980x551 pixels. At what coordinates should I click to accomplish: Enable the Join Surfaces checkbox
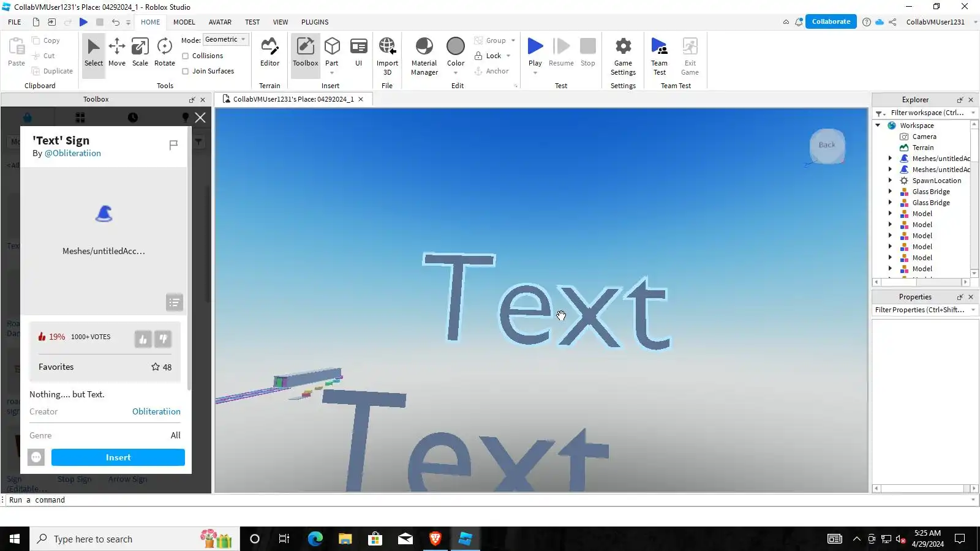click(x=185, y=71)
